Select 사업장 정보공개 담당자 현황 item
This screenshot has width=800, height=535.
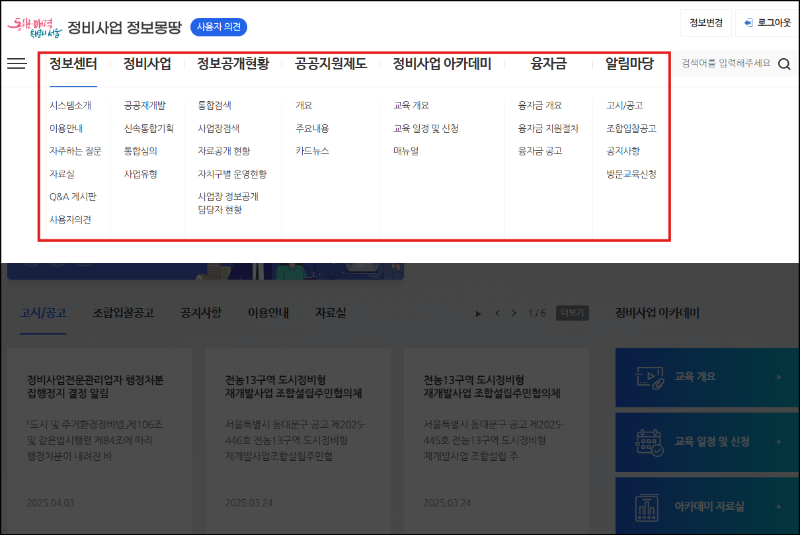tap(228, 203)
